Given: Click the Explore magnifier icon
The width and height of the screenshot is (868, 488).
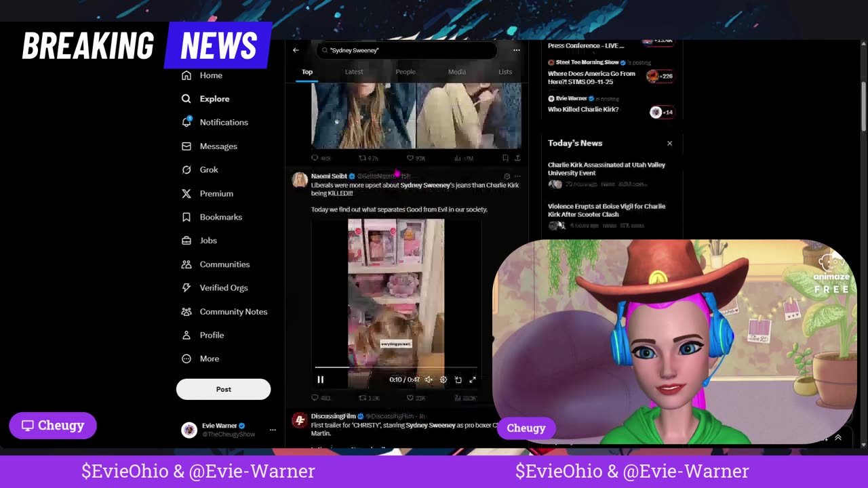Looking at the screenshot, I should click(x=186, y=99).
